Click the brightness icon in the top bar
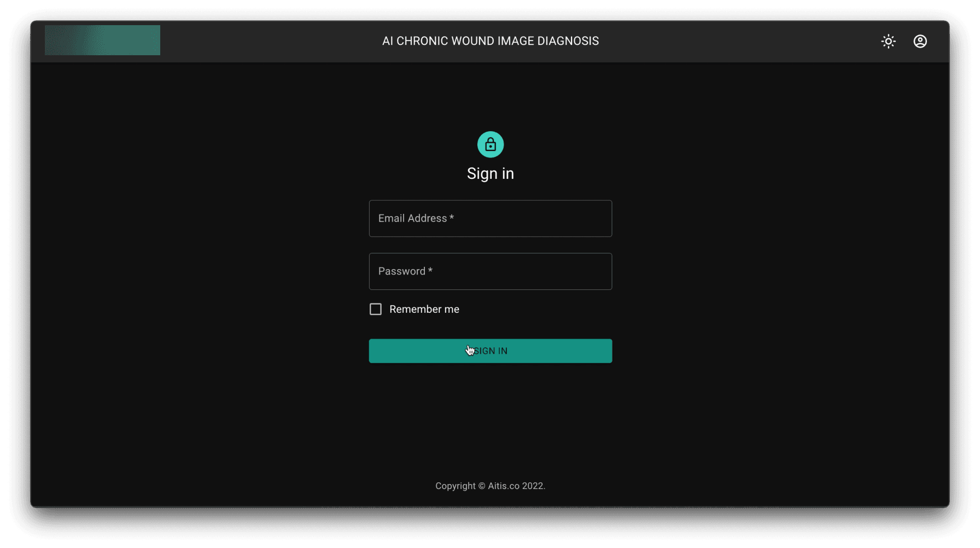This screenshot has height=548, width=980. tap(888, 41)
